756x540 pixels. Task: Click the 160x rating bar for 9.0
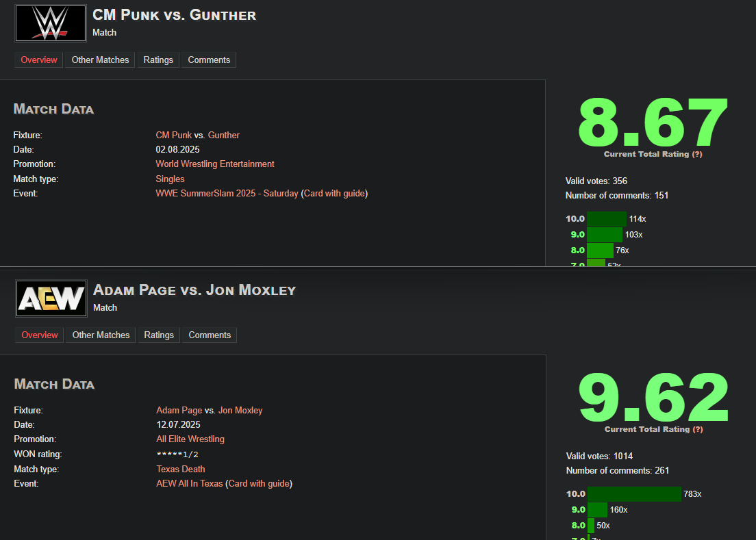597,510
